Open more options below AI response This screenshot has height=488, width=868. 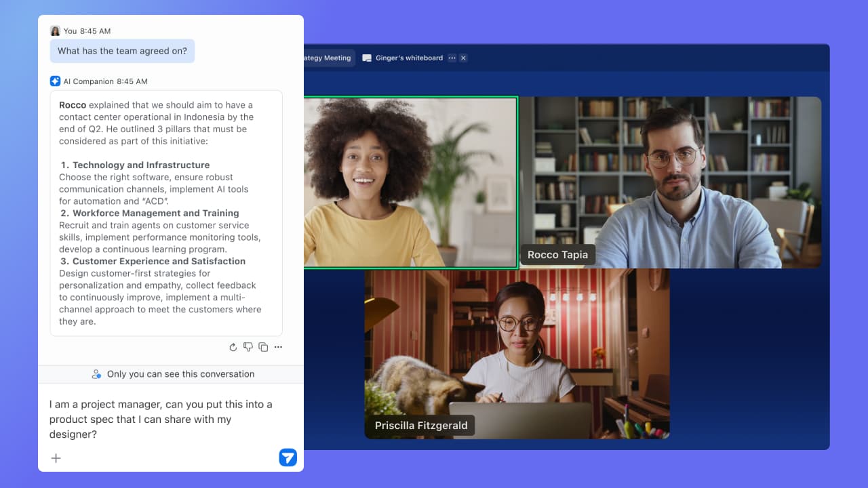point(278,347)
